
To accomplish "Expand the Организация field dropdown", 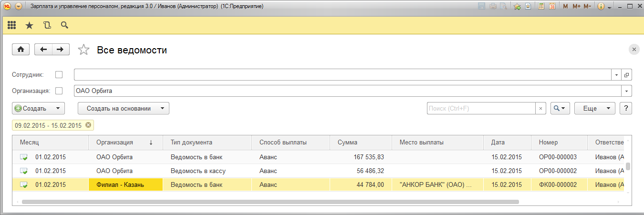I will tap(626, 91).
